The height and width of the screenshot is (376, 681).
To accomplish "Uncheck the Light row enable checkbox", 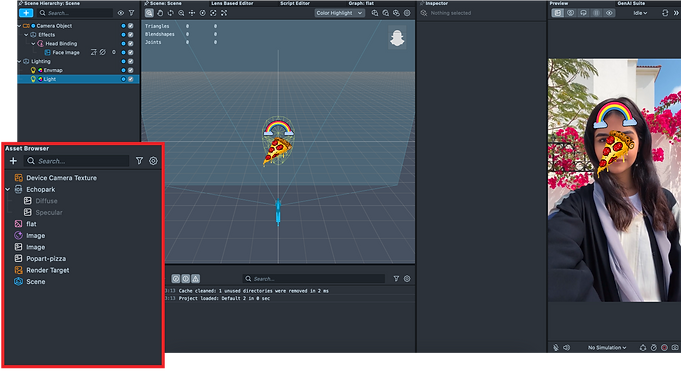I will pyautogui.click(x=130, y=79).
